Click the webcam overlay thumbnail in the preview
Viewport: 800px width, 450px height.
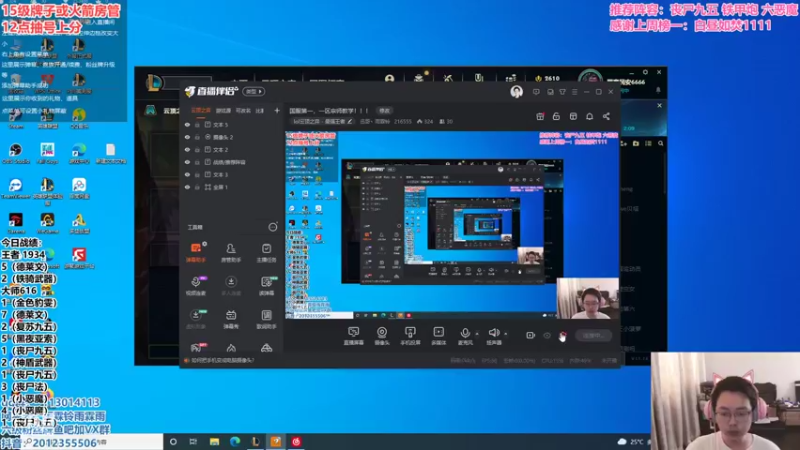[588, 299]
